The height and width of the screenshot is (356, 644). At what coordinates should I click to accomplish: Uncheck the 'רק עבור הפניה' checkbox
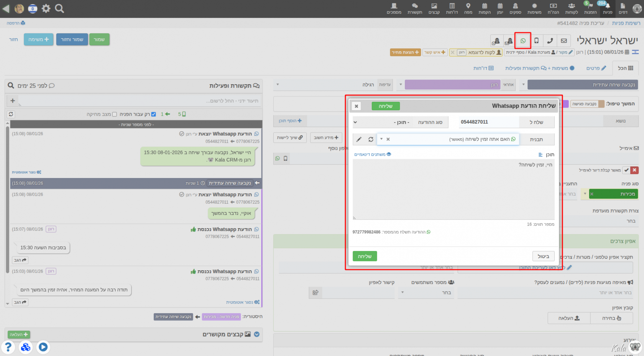(153, 114)
